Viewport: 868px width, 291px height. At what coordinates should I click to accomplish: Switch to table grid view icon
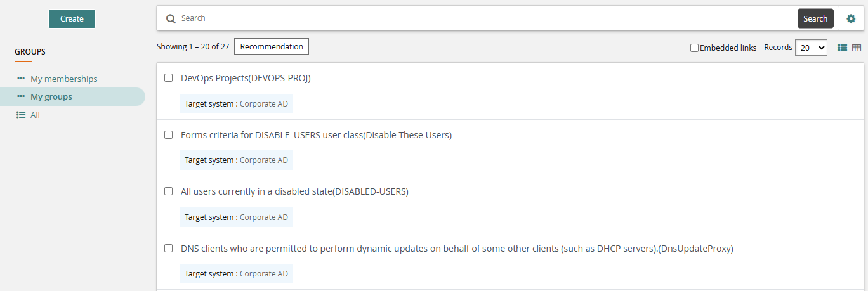tap(857, 48)
